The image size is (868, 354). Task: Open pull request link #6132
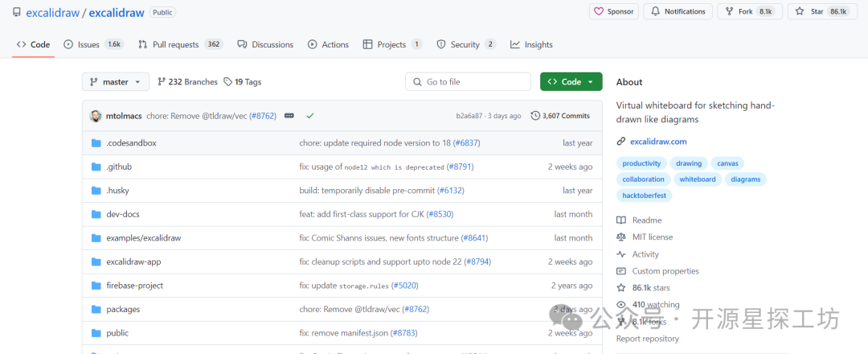click(x=451, y=191)
